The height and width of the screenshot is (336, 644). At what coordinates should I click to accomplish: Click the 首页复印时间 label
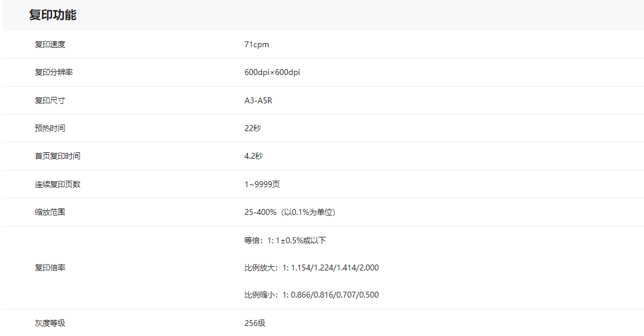[57, 156]
